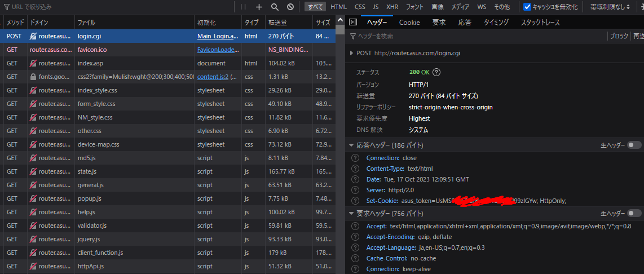Click insecure icon on md5.js row

(33, 158)
